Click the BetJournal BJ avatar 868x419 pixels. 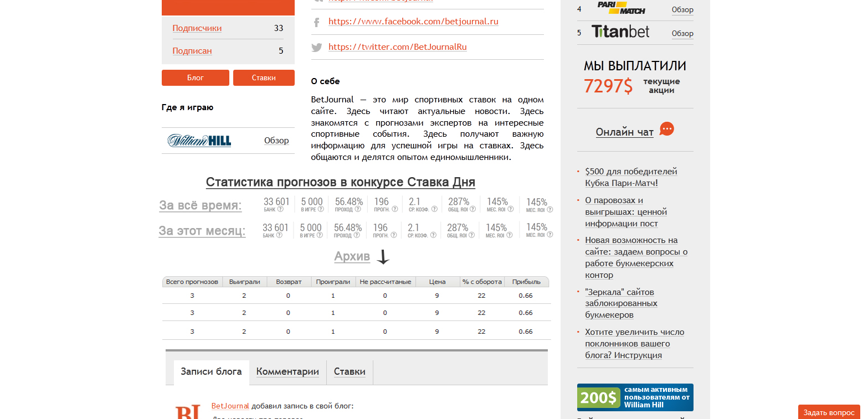pos(188,412)
